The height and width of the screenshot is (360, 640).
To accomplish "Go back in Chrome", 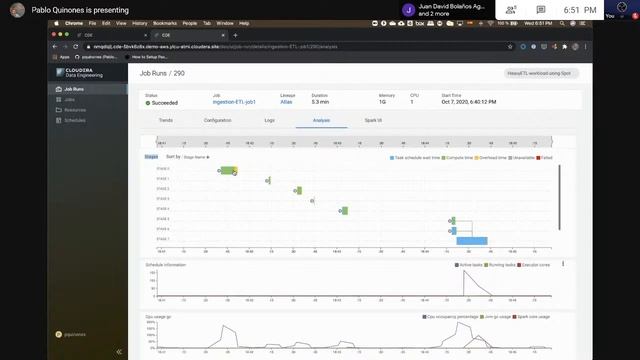I will 55,47.
